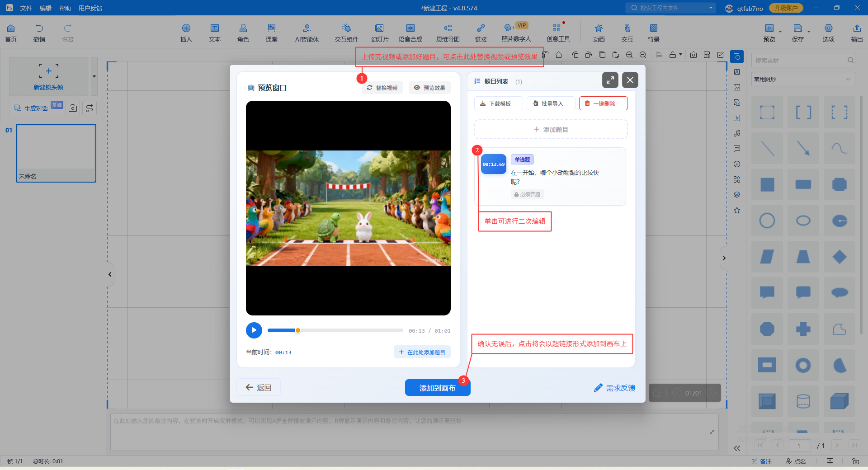Click the 返回 back button
Viewport: 868px width, 470px height.
pos(259,388)
